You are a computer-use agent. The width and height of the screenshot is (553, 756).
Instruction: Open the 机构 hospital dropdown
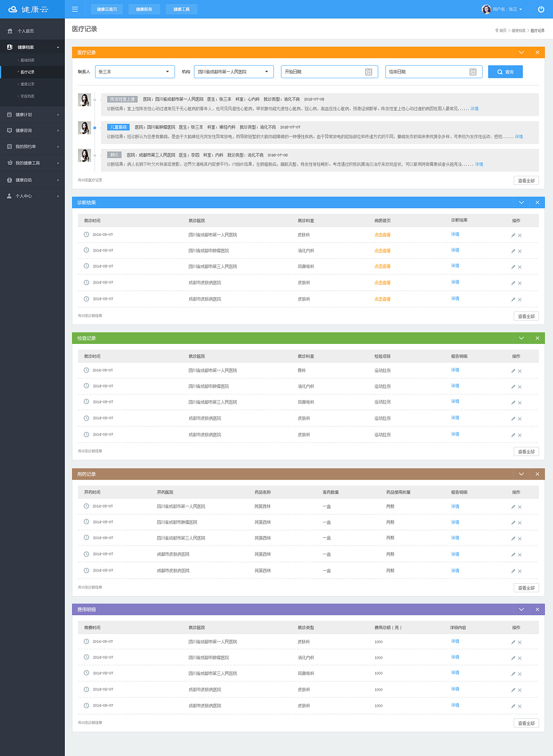pos(234,72)
